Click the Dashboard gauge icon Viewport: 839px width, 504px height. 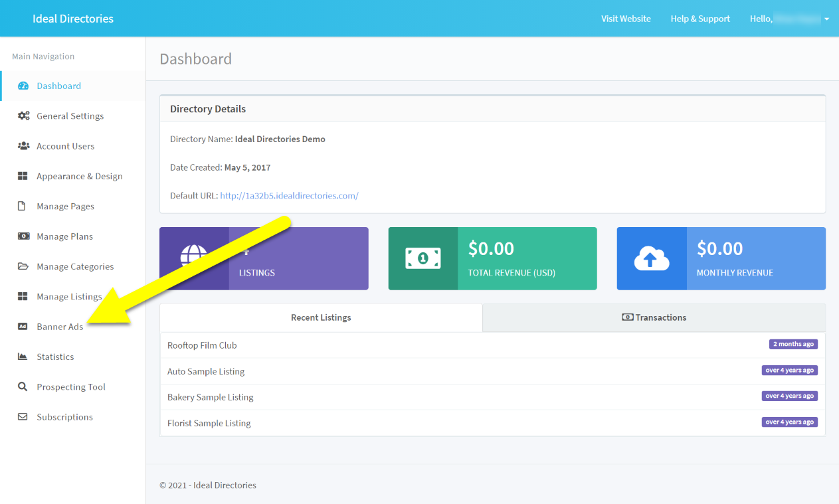tap(23, 86)
